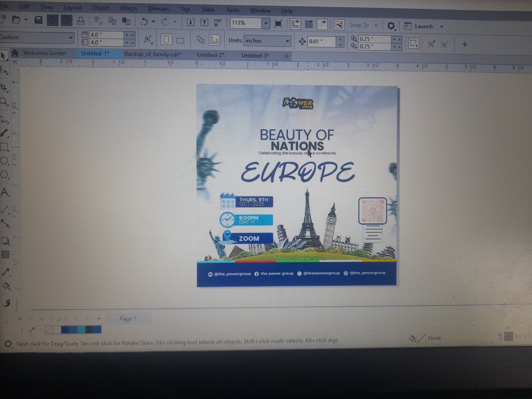
Task: Toggle the Snap Off button
Action: [x=340, y=25]
